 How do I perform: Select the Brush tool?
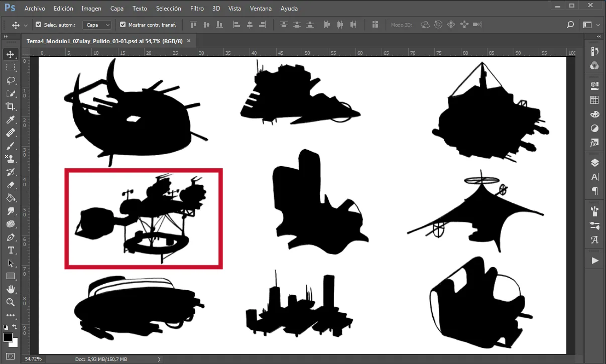coord(11,146)
